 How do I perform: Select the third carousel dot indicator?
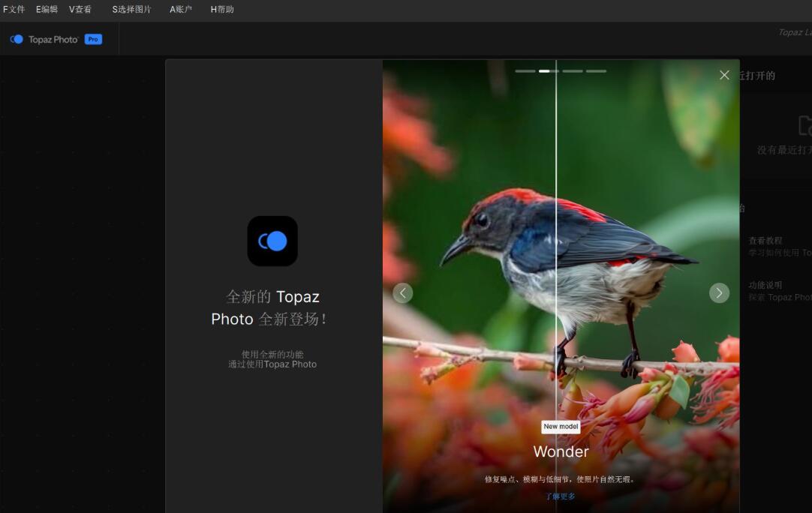pos(572,70)
